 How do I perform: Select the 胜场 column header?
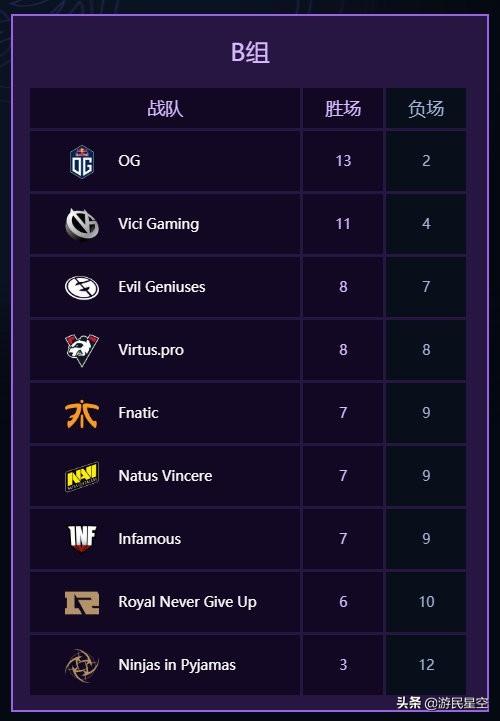point(343,109)
